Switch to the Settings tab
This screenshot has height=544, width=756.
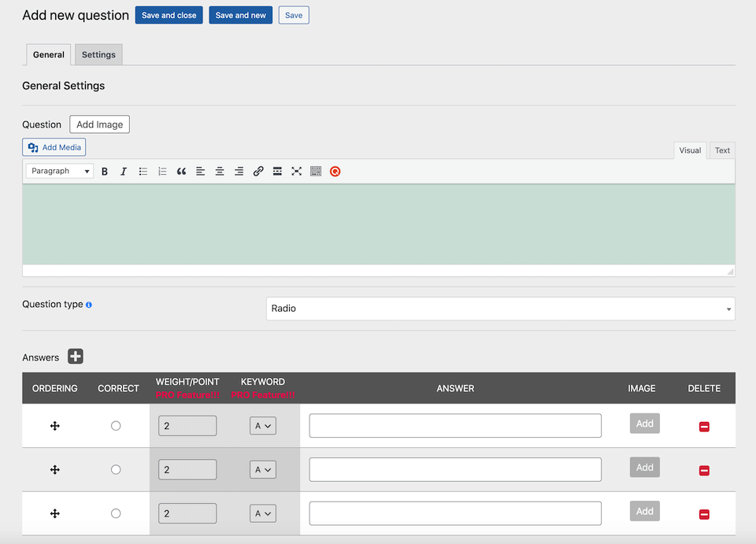(x=98, y=54)
